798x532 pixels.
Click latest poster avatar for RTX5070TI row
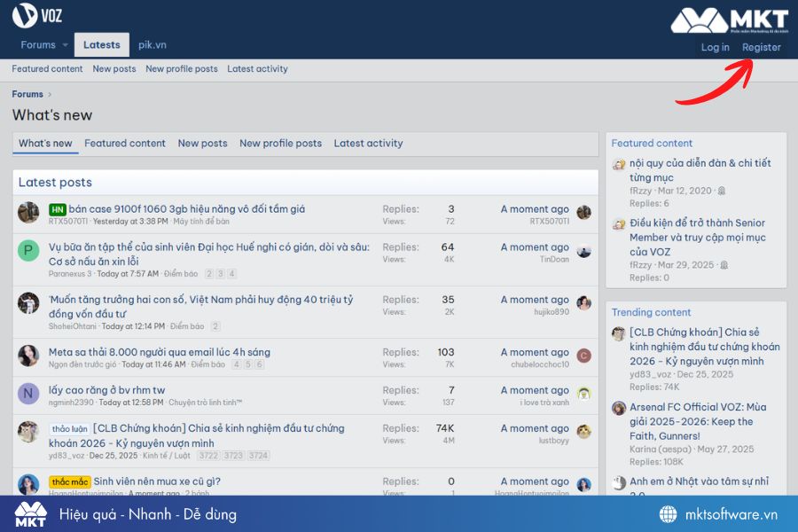(x=583, y=212)
